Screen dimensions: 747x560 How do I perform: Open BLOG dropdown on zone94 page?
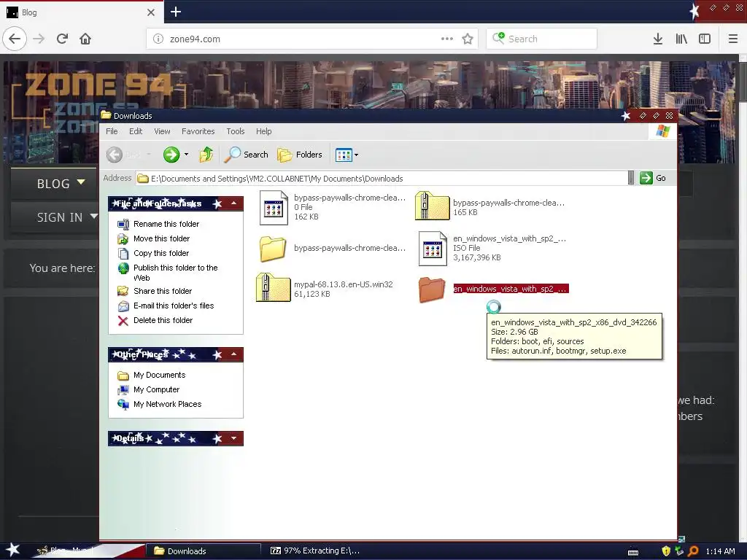61,184
